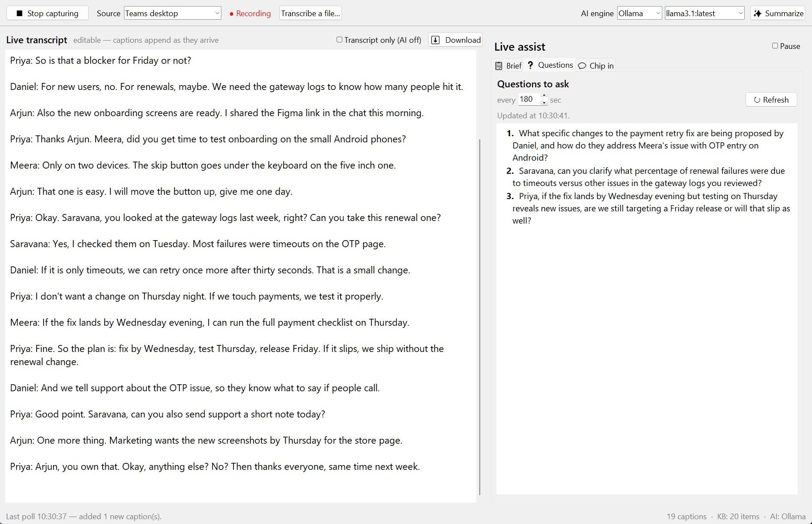Viewport: 812px width, 524px height.
Task: Click Saravana's line about timeouts on OTP page
Action: pyautogui.click(x=198, y=244)
